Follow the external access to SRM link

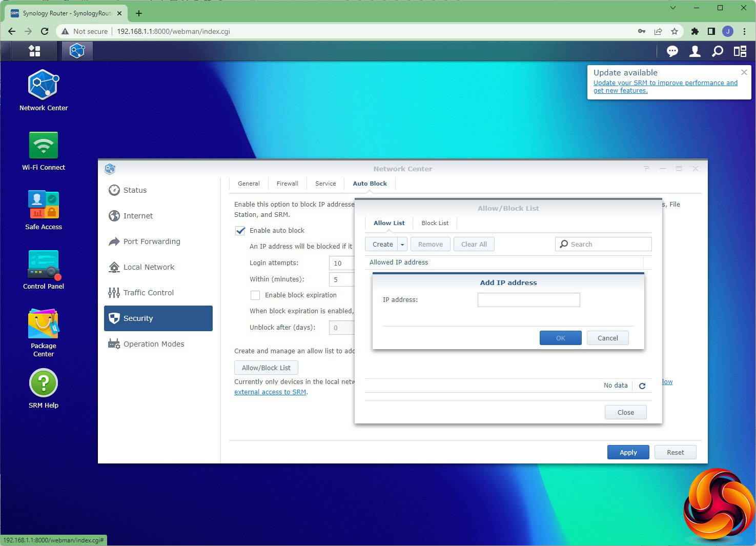coord(270,392)
